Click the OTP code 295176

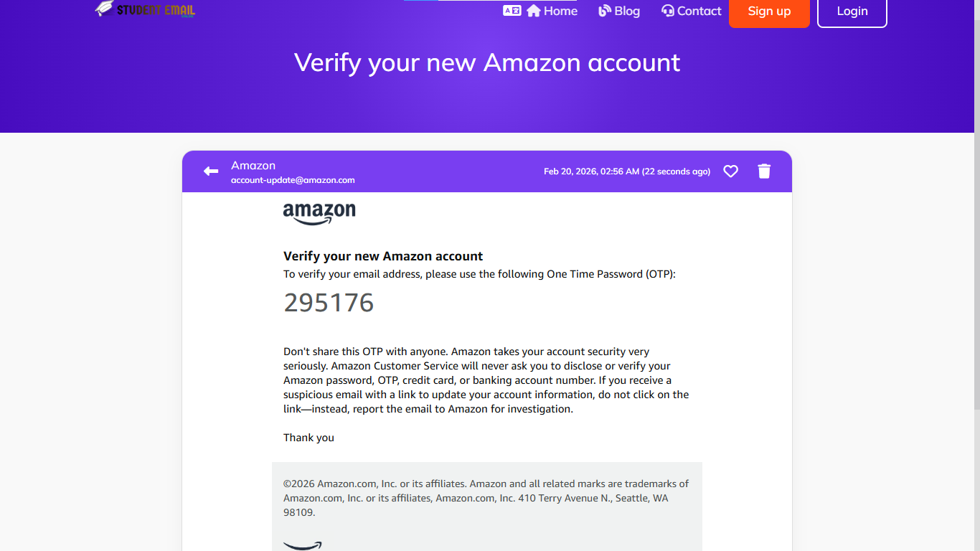[x=329, y=303]
